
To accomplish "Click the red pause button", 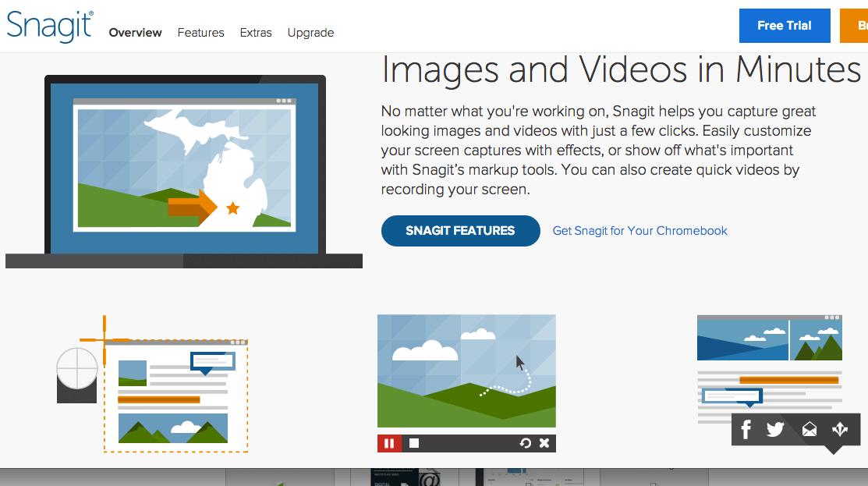I will pos(389,443).
